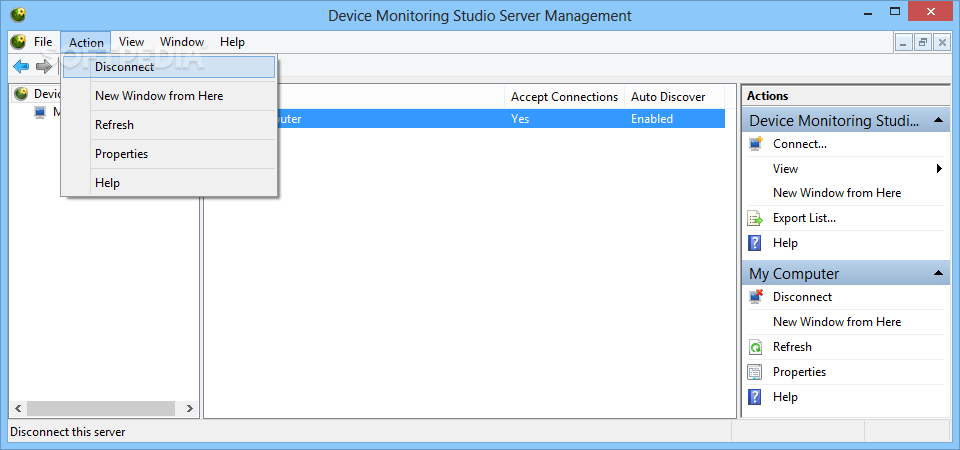The height and width of the screenshot is (450, 960).
Task: Click Help icon under My Computer section
Action: pos(756,397)
